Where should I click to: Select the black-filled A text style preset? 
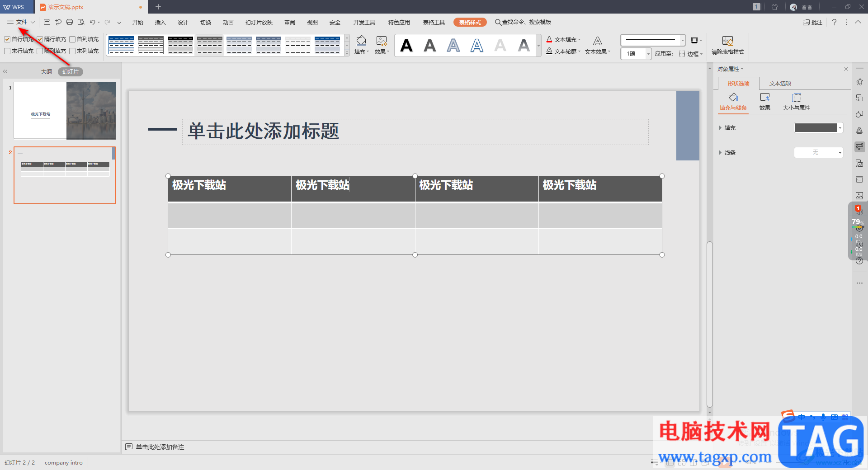point(406,45)
